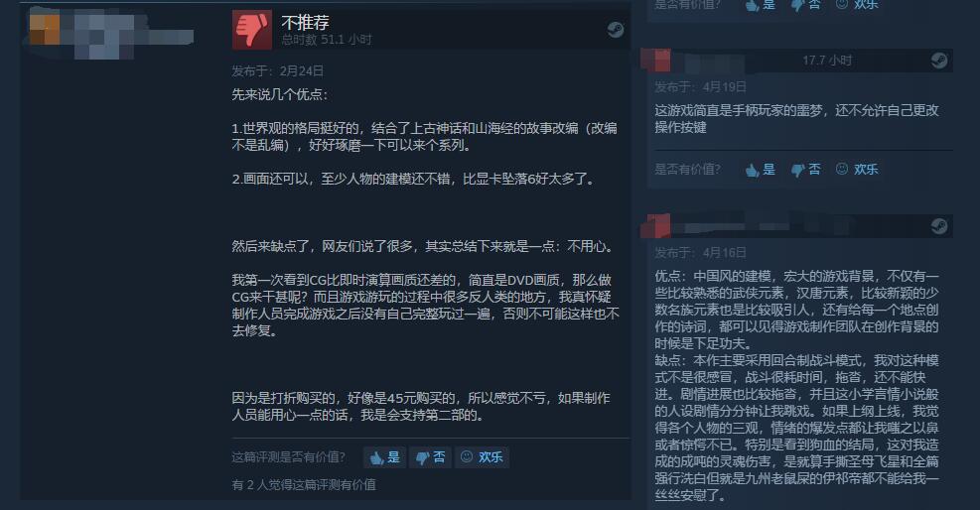This screenshot has width=980, height=510.
Task: Vote 是 on the main 不推荐 review
Action: tap(384, 457)
